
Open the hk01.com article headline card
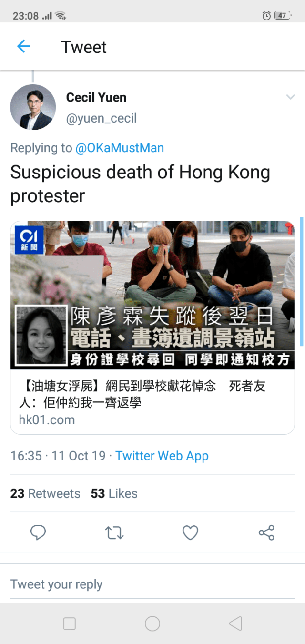(152, 401)
